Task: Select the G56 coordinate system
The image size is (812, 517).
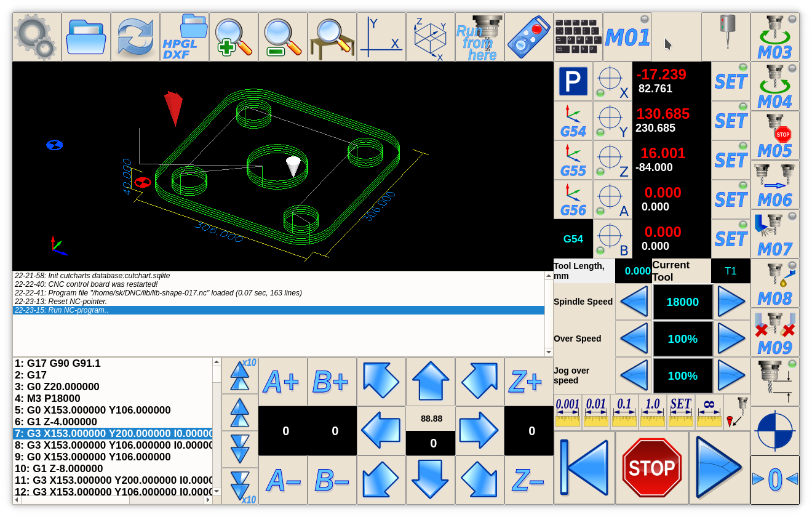Action: pos(573,199)
